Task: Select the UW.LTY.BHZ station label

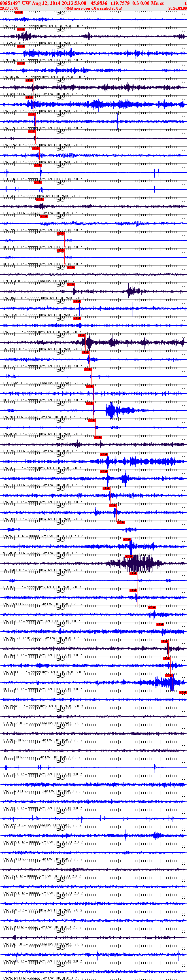Action: (42, 876)
